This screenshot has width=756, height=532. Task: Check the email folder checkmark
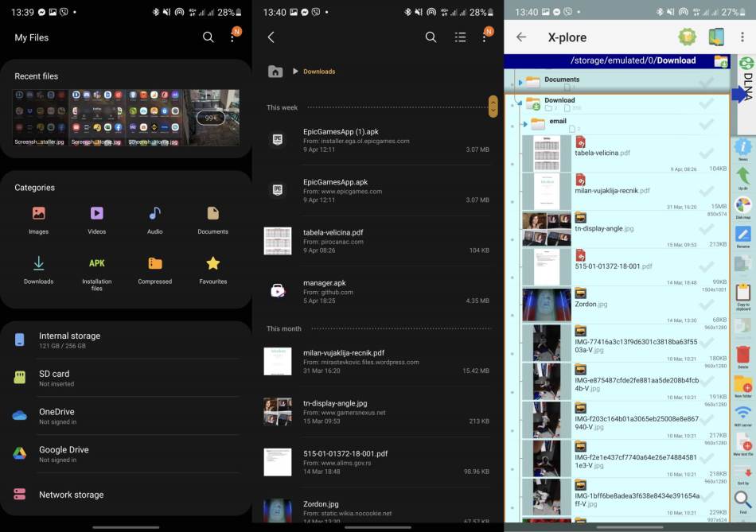tap(707, 124)
